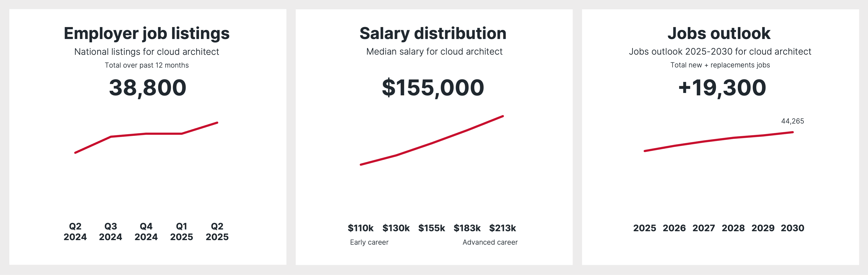Image resolution: width=868 pixels, height=275 pixels.
Task: Select the Q1 2025 axis label
Action: [182, 232]
